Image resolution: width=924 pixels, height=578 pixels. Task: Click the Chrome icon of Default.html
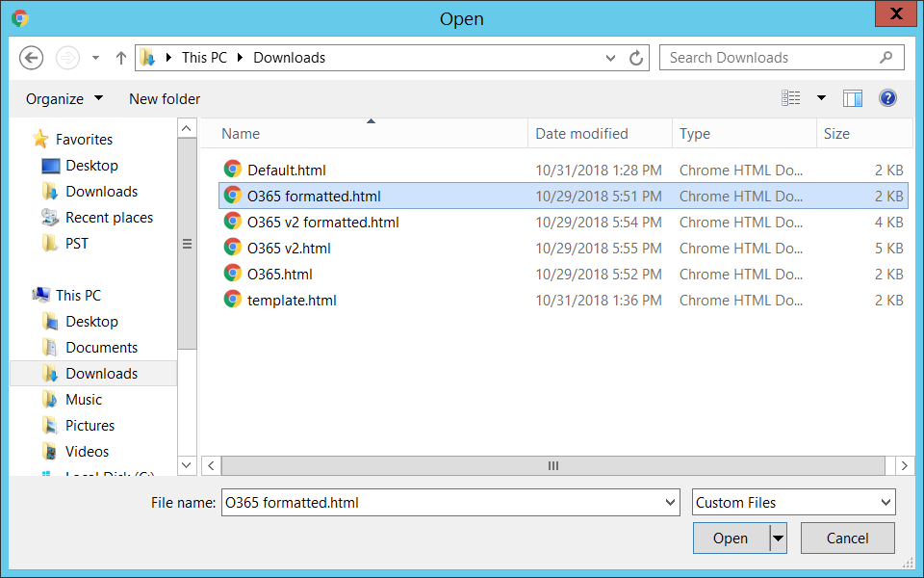(x=232, y=170)
